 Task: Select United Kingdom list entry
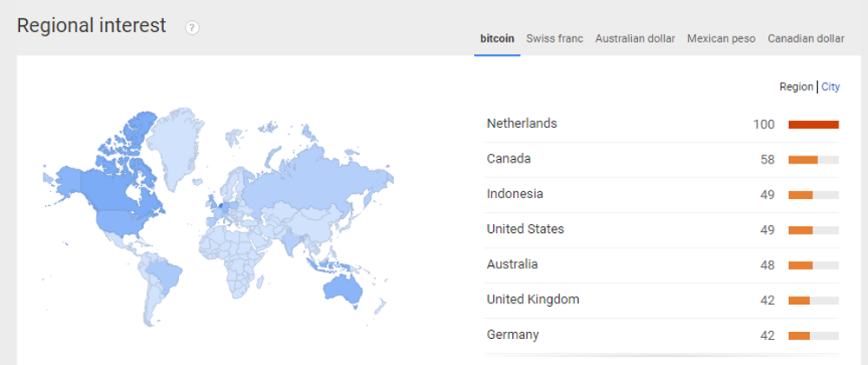click(x=533, y=300)
